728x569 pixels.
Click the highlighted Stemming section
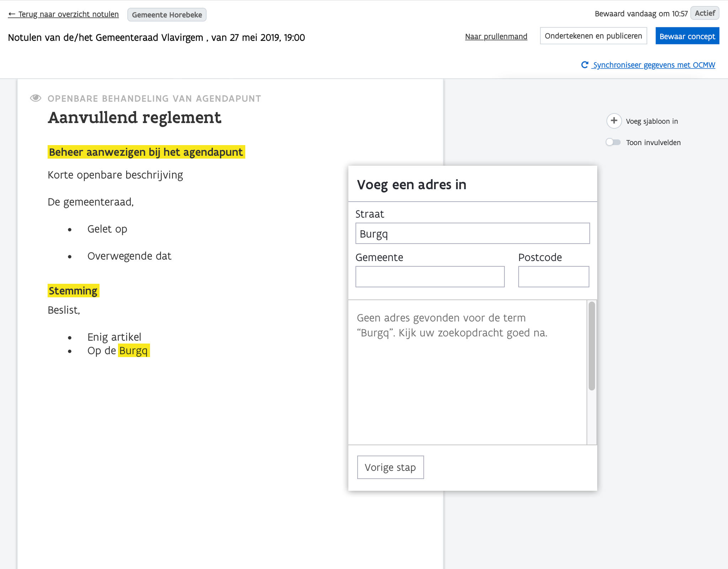pos(73,291)
